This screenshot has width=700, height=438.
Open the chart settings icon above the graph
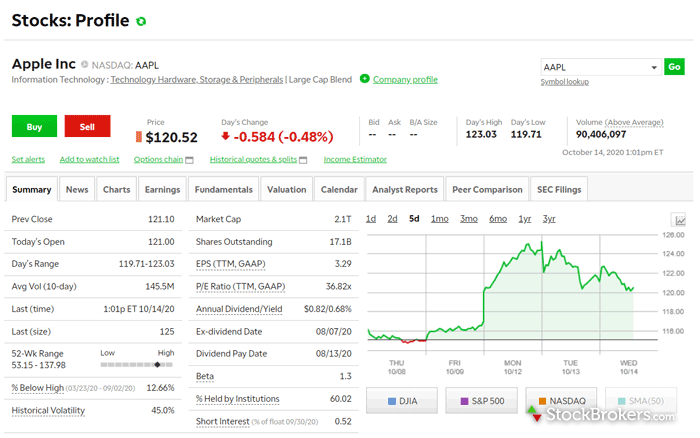pyautogui.click(x=681, y=220)
